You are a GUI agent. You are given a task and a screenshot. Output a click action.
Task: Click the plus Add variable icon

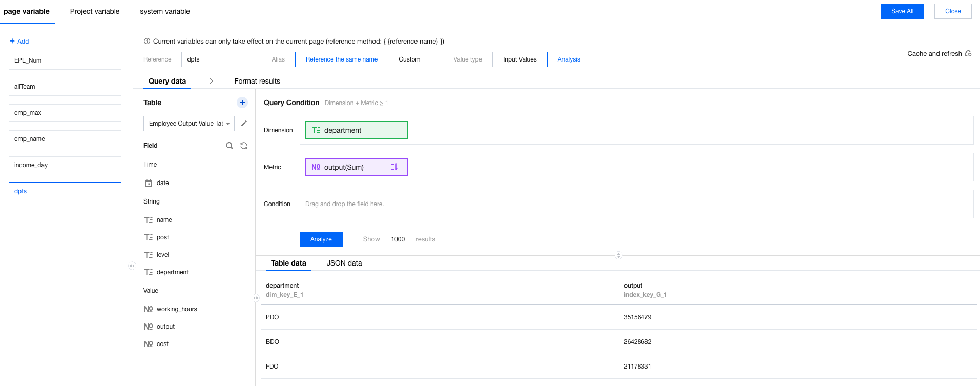pos(12,41)
